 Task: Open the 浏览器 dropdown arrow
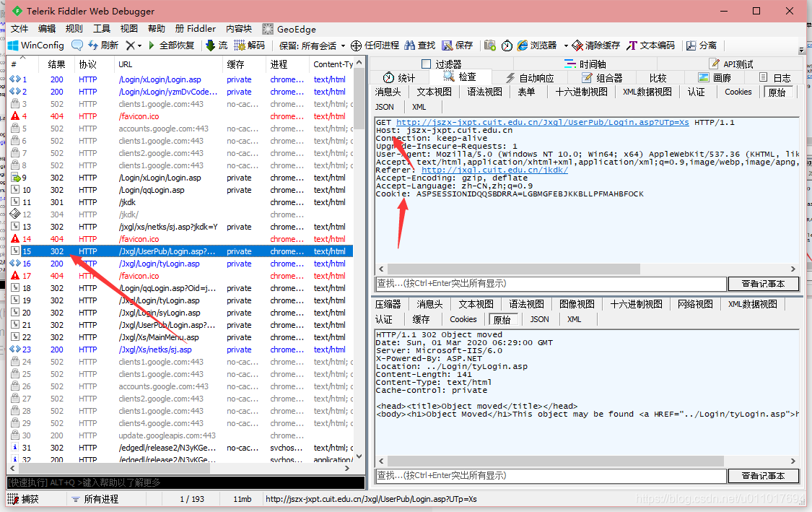565,45
